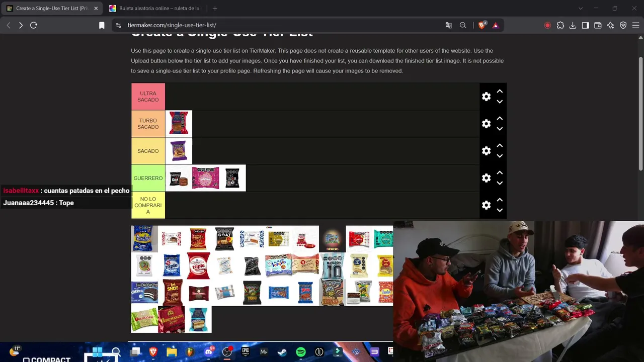
Task: Pick the Maradona 10 alfajor thumbnail
Action: 332,266
